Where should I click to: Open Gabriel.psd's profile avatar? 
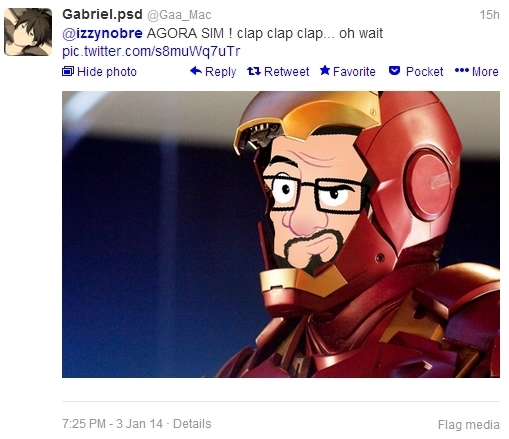[28, 32]
